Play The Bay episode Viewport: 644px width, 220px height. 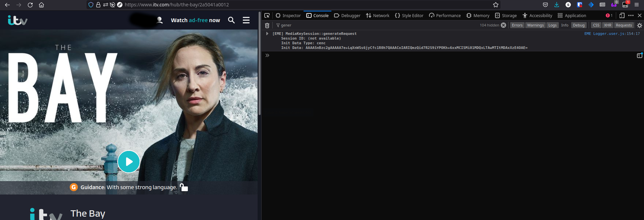(x=128, y=162)
